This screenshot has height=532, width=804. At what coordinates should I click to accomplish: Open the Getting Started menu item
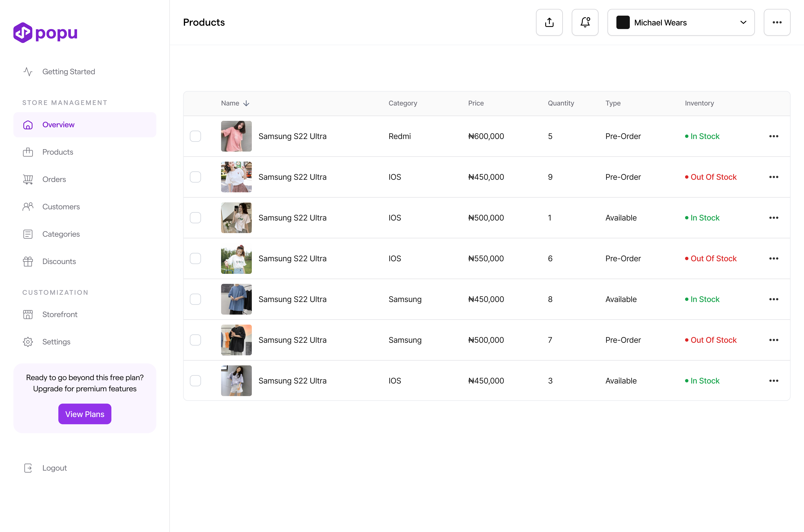(x=85, y=72)
